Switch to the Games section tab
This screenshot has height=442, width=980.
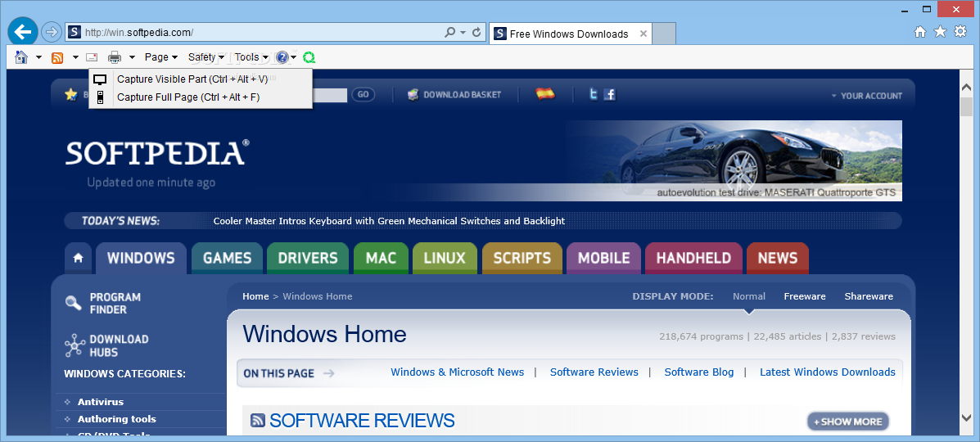pos(227,258)
